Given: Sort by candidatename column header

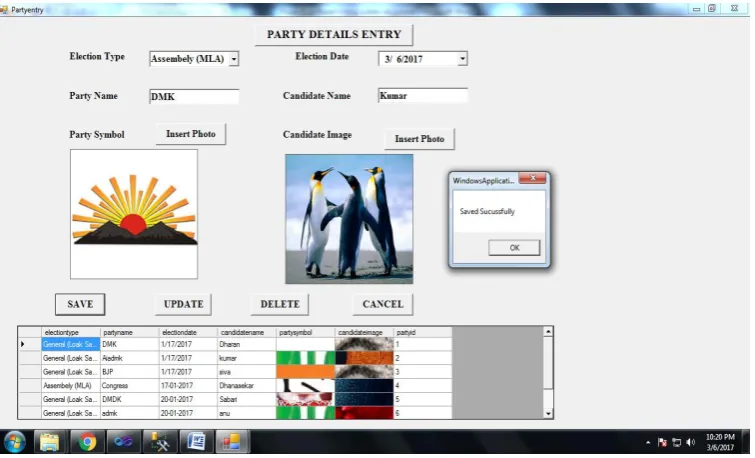Looking at the screenshot, I should click(x=247, y=332).
